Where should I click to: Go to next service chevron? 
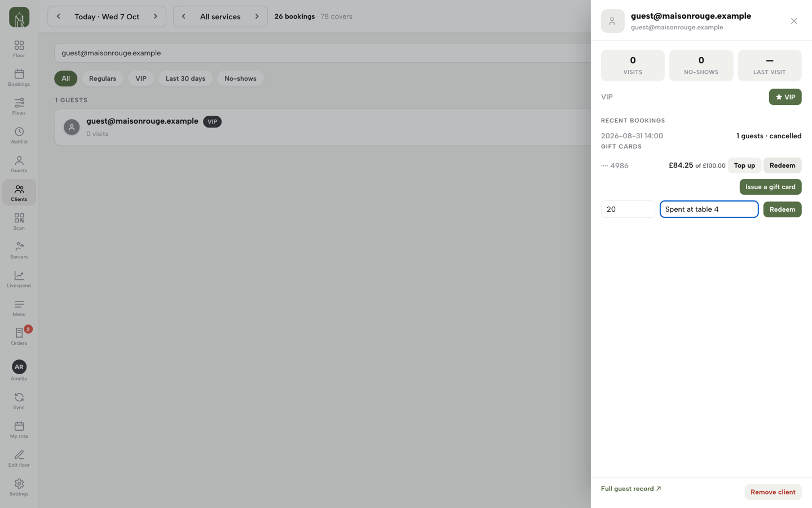(x=257, y=16)
